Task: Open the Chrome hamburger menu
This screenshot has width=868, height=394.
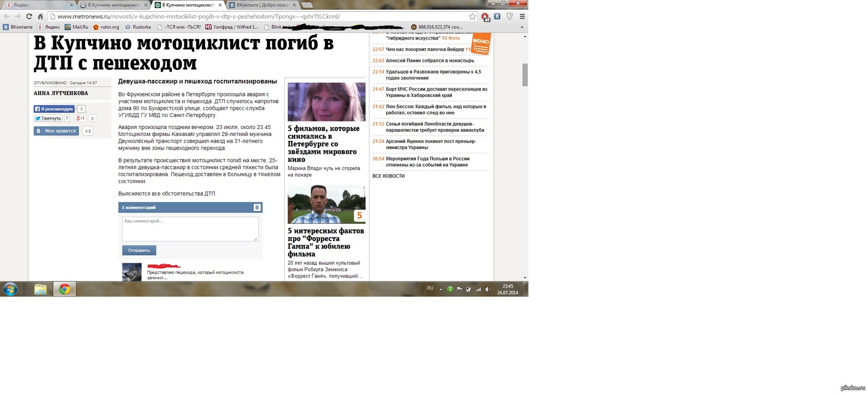Action: coord(522,16)
